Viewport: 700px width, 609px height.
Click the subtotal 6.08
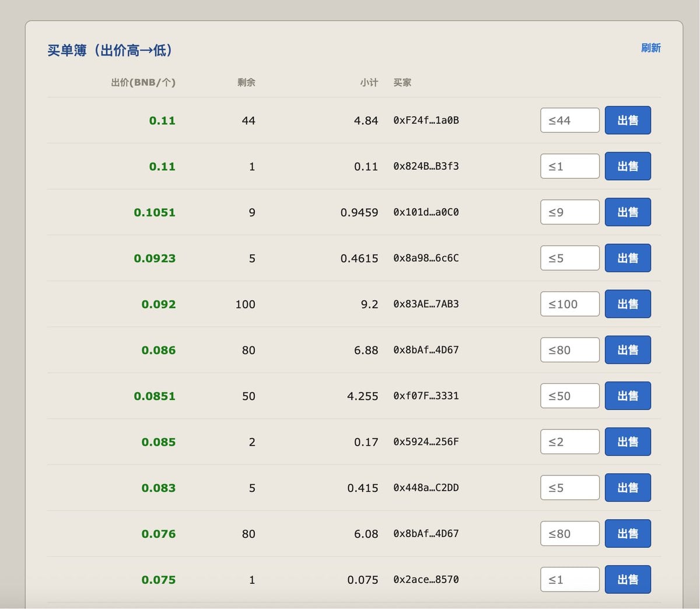point(366,534)
